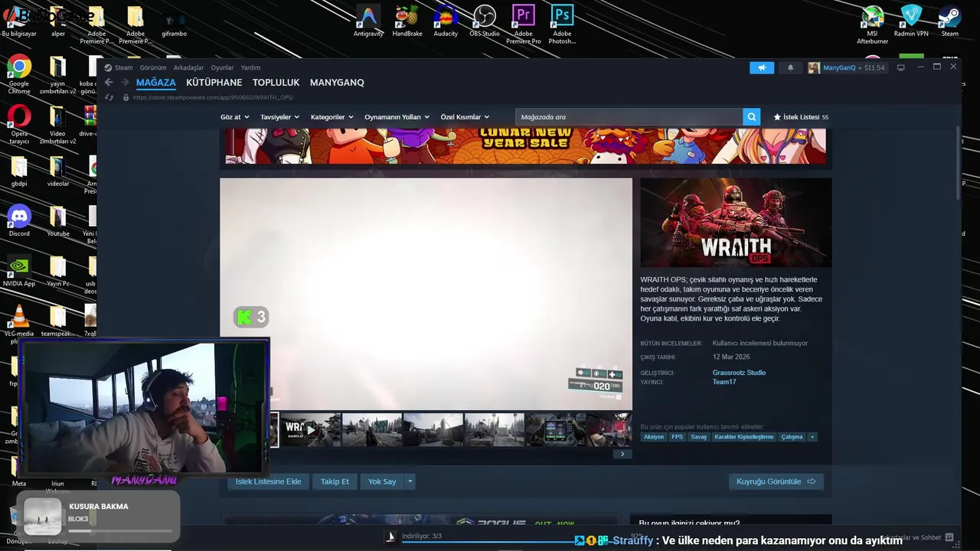Seek within KUSURA BAKMA song progress bar
Viewport: 980px width, 551px height.
[120, 531]
